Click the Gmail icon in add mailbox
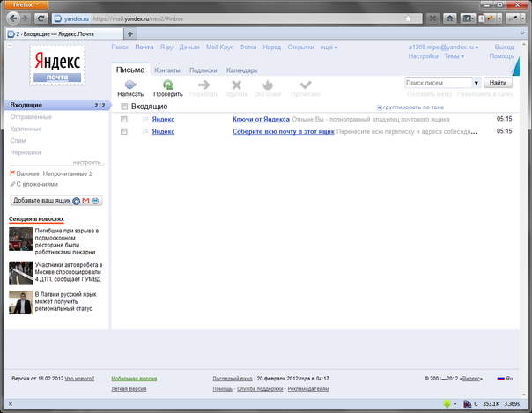This screenshot has width=532, height=413. click(x=85, y=201)
